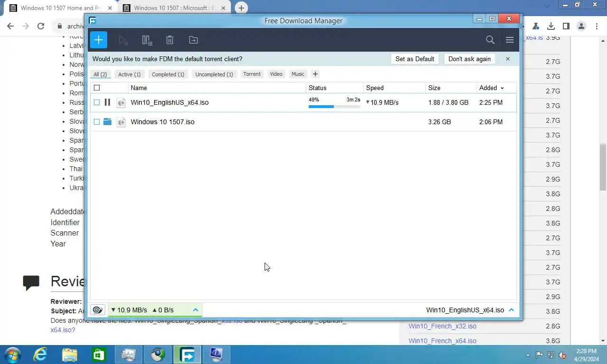
Task: Click download speed 10.9 MB/s in status bar
Action: point(129,310)
